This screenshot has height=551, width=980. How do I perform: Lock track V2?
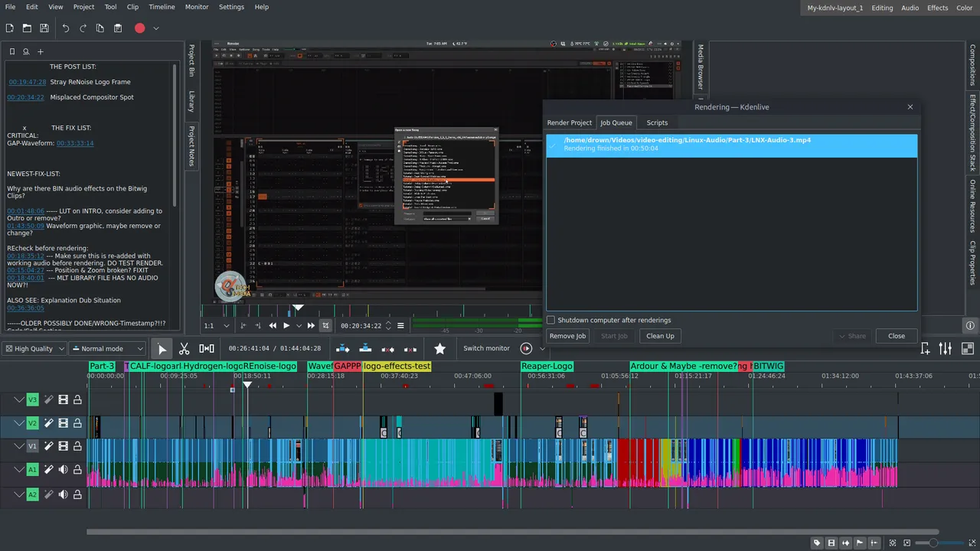[77, 423]
